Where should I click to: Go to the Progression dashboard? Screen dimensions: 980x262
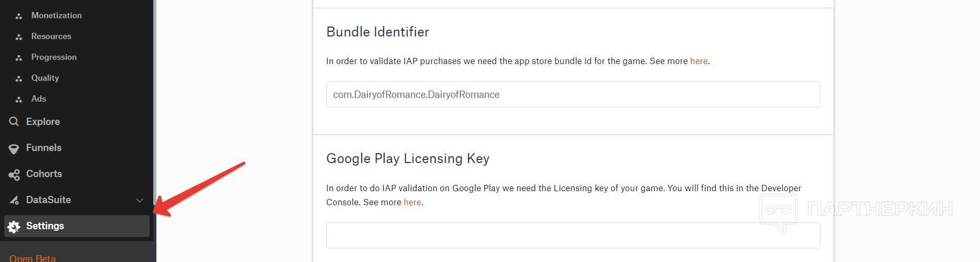click(54, 57)
